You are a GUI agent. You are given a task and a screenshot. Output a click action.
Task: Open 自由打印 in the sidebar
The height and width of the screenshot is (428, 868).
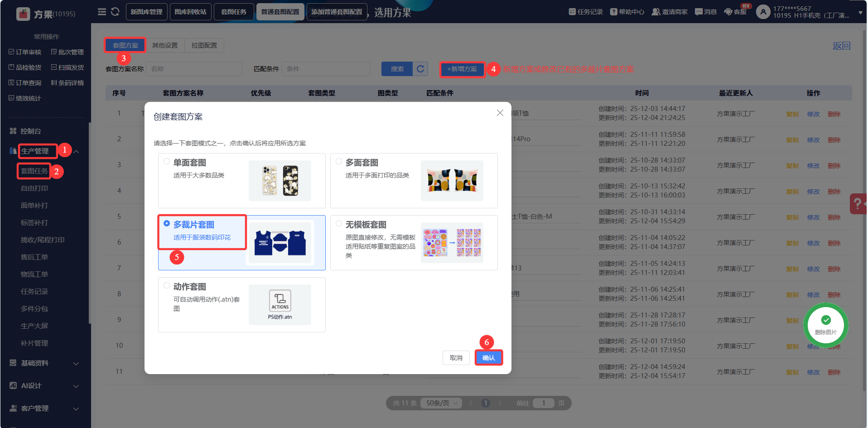click(x=34, y=188)
